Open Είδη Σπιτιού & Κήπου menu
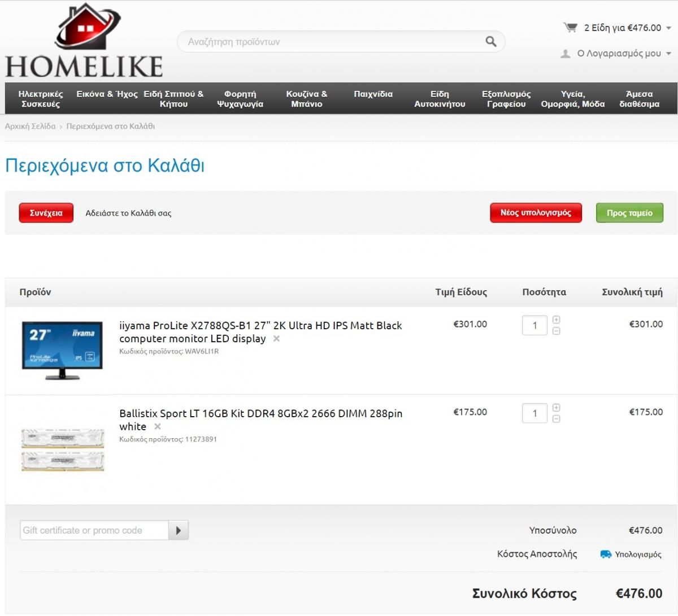Viewport: 678px width, 616px height. click(173, 99)
